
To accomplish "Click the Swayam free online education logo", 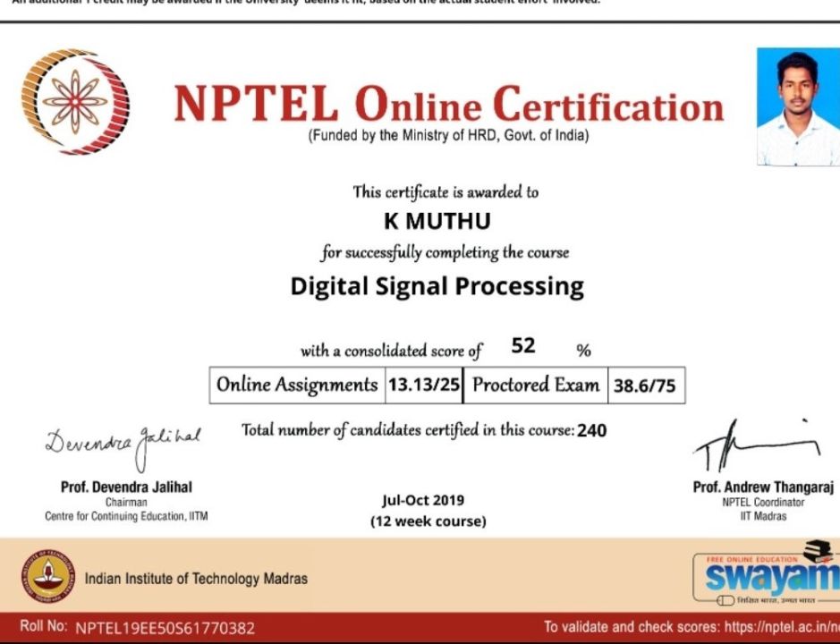I will point(768,574).
